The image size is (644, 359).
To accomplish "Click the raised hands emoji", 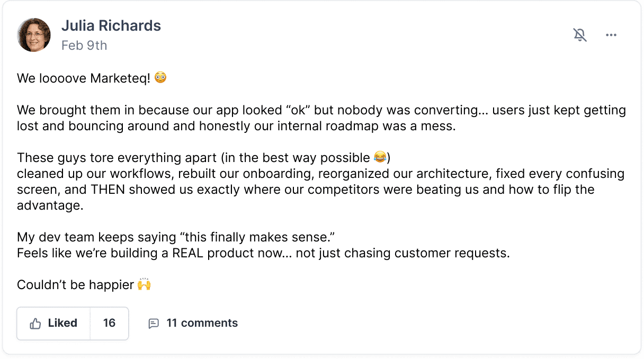I will coord(144,284).
